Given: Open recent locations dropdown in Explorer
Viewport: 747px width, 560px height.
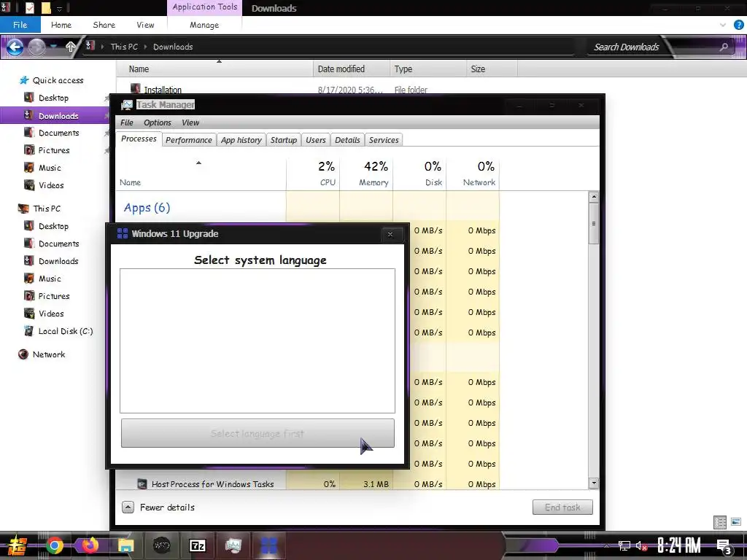Looking at the screenshot, I should point(54,46).
